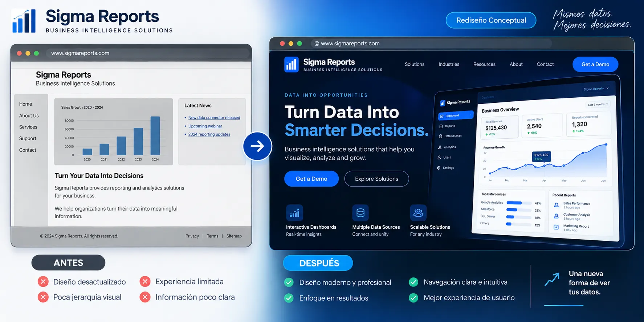Click the Explore Solutions button
This screenshot has width=644, height=322.
coord(376,179)
